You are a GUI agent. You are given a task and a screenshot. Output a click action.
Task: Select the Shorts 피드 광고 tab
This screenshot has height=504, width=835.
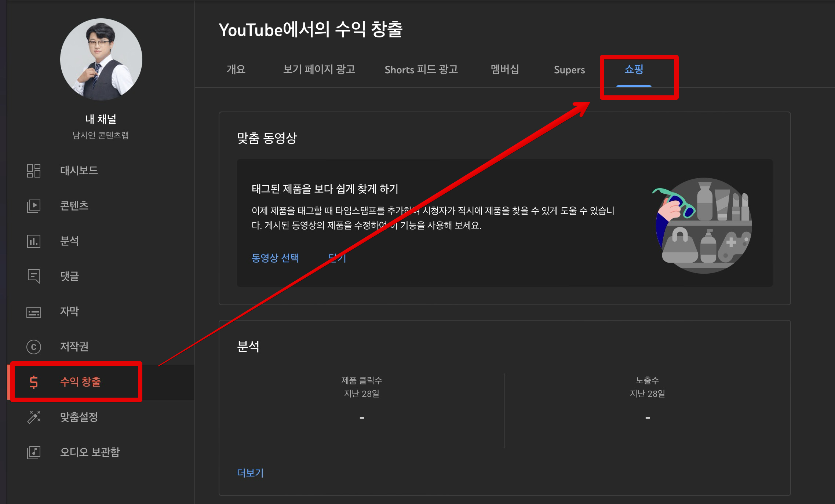click(x=421, y=69)
